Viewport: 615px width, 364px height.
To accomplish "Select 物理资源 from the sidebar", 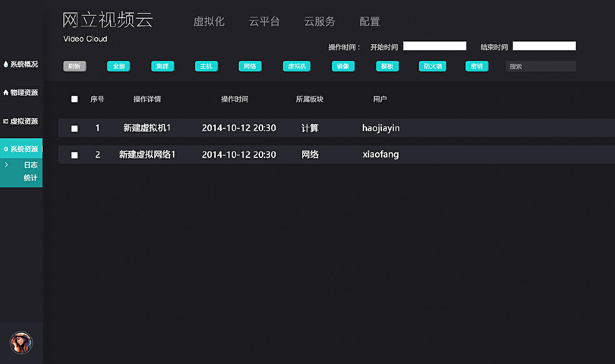I will (21, 92).
